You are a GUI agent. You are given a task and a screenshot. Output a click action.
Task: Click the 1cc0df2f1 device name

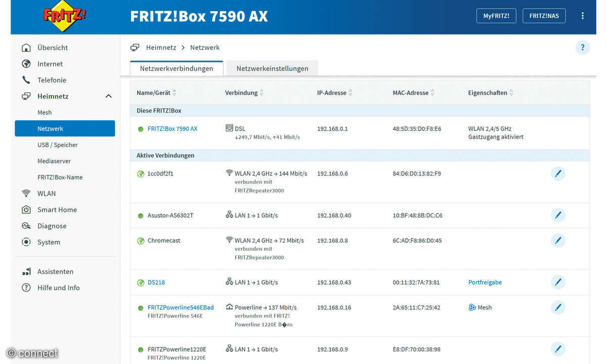pos(160,174)
